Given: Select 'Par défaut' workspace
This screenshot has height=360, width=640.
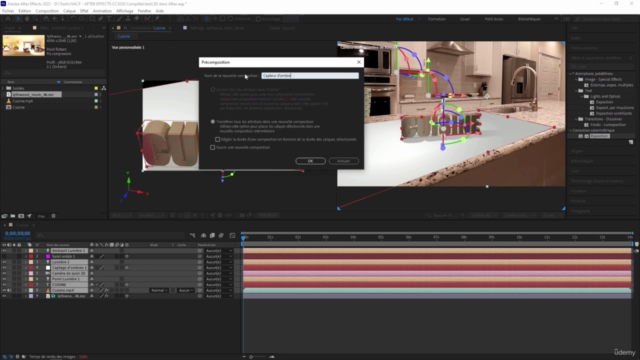Looking at the screenshot, I should pyautogui.click(x=404, y=19).
